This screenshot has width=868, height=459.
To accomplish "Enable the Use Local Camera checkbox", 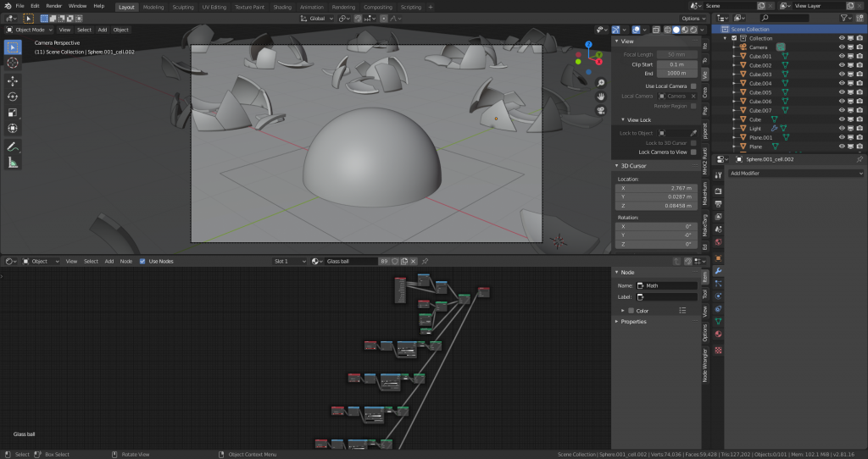I will tap(693, 86).
